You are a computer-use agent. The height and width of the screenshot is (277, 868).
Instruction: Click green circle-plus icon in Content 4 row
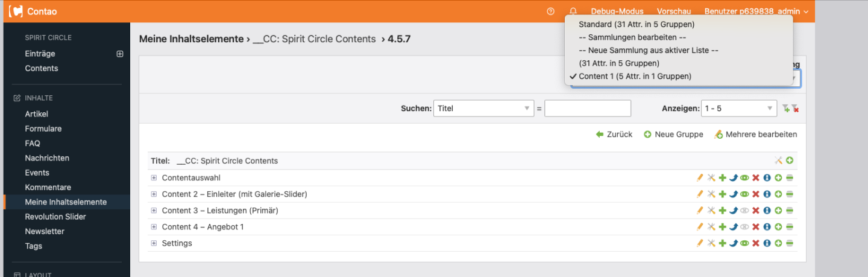point(778,227)
